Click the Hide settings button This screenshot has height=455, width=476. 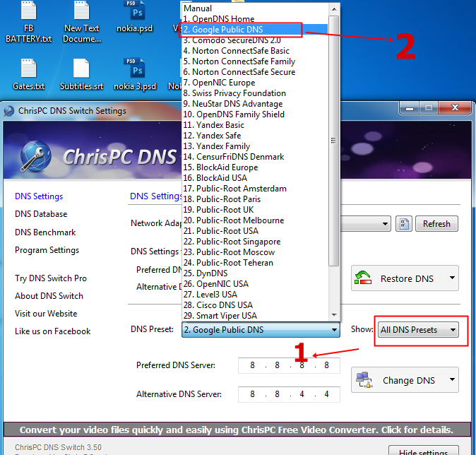tap(424, 451)
